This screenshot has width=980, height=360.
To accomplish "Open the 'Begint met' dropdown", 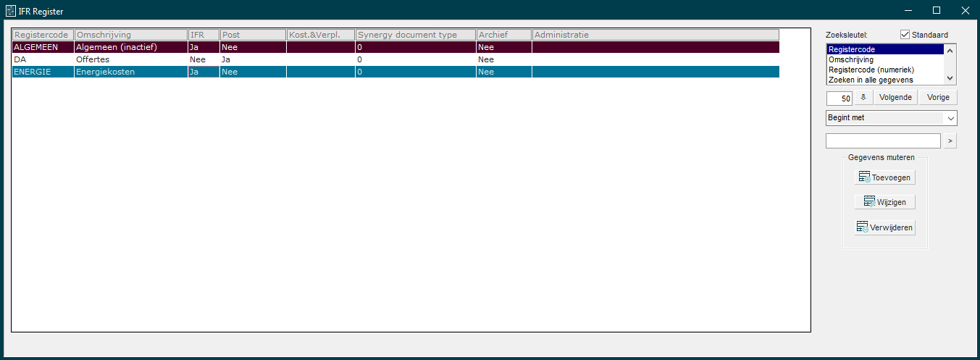I will pos(891,117).
